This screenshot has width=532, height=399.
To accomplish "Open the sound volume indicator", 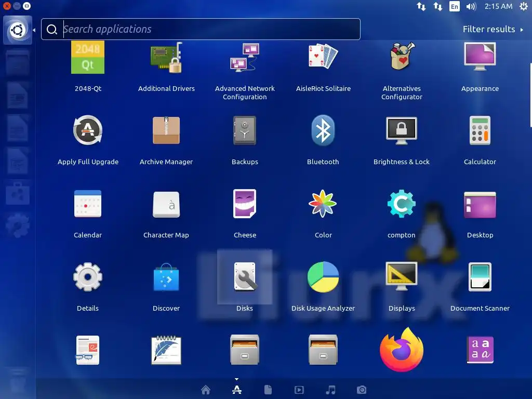I will tap(471, 6).
